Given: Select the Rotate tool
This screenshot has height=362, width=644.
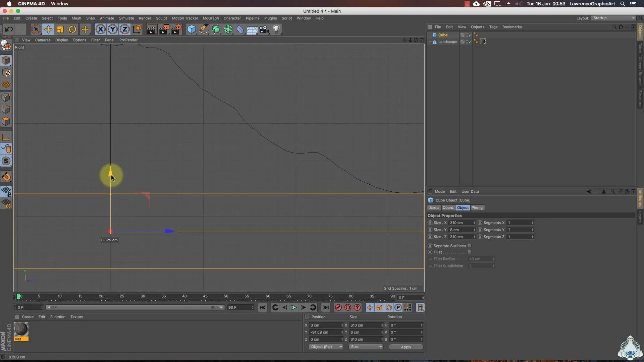Looking at the screenshot, I should pos(72,29).
